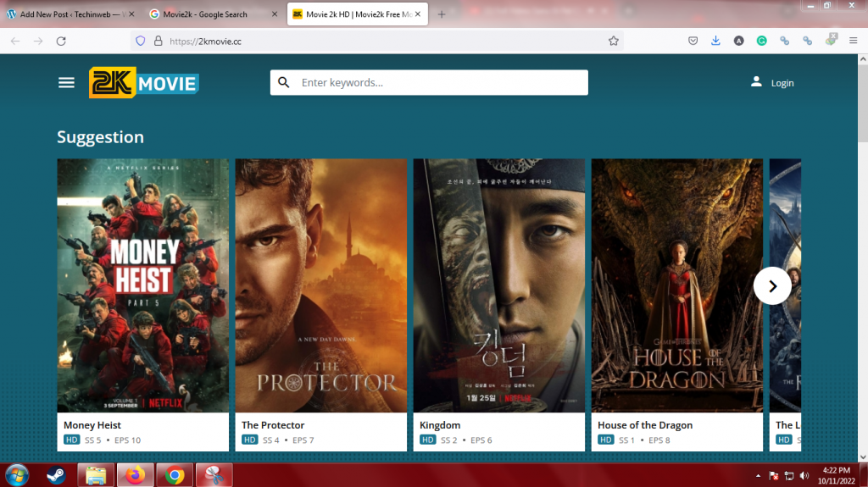Open Google Chrome from the taskbar

click(175, 475)
